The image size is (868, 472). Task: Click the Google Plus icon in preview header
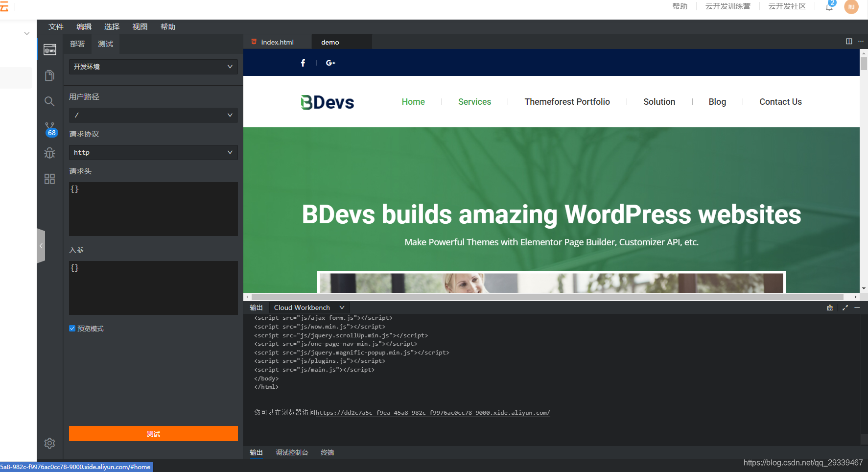(330, 63)
